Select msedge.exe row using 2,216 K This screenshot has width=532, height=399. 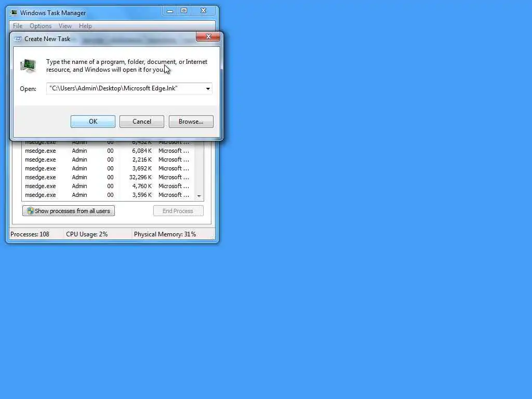point(109,159)
